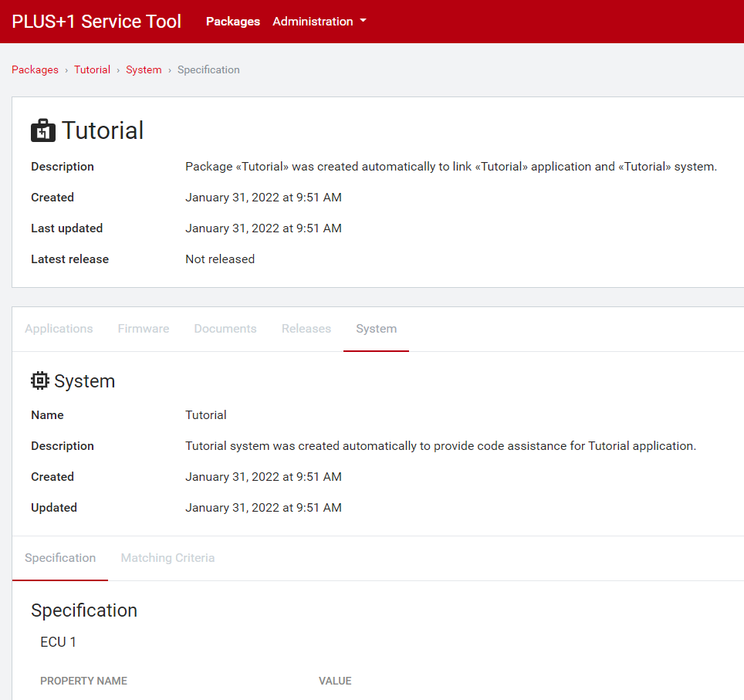Screen dimensions: 744x700
Task: Select the Releases tab
Action: click(306, 328)
